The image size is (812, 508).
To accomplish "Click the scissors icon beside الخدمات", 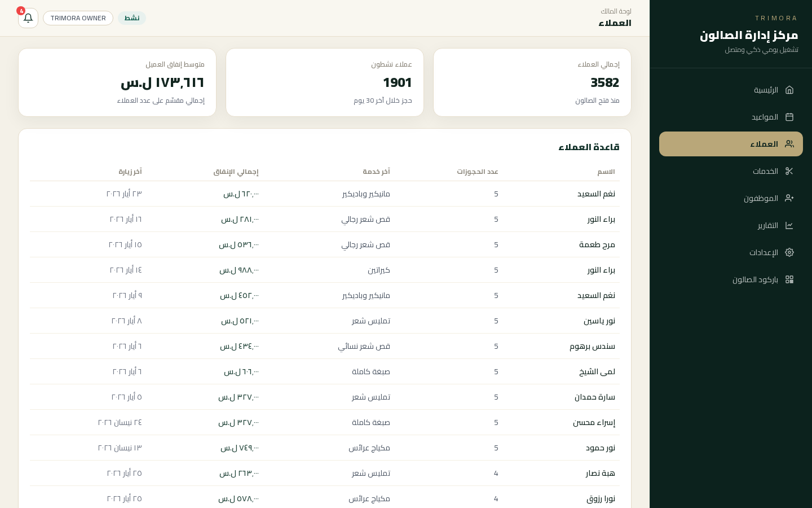I will tap(789, 171).
